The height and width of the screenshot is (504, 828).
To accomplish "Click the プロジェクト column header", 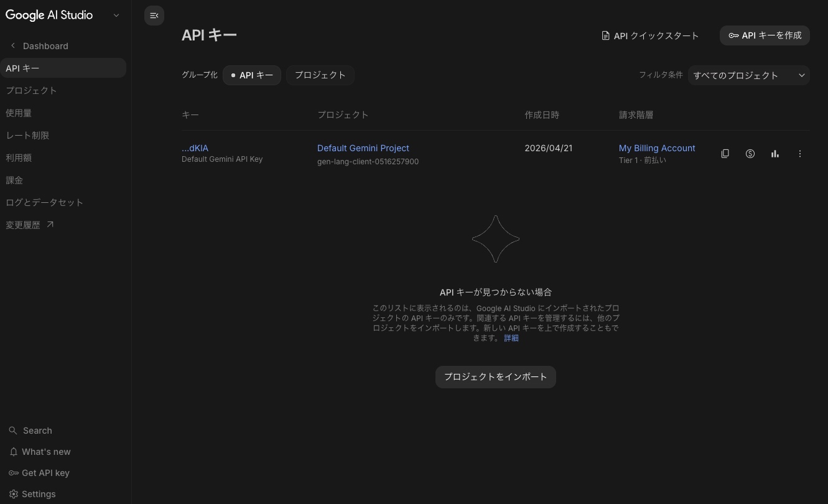I will (x=343, y=115).
